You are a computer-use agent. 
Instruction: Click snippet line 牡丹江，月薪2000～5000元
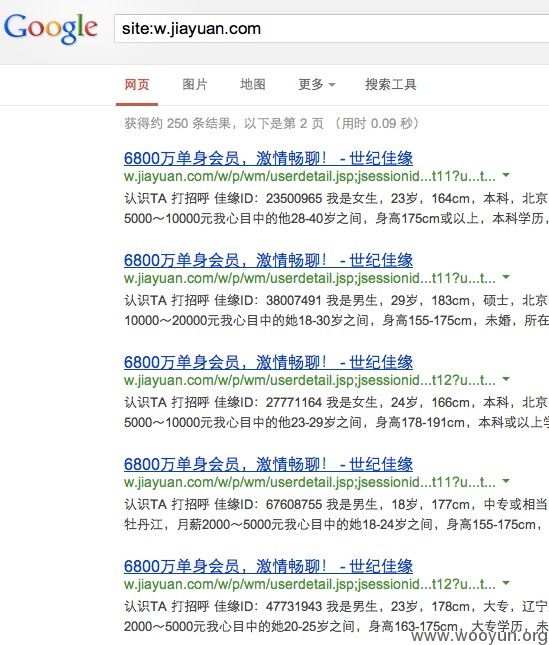204,524
